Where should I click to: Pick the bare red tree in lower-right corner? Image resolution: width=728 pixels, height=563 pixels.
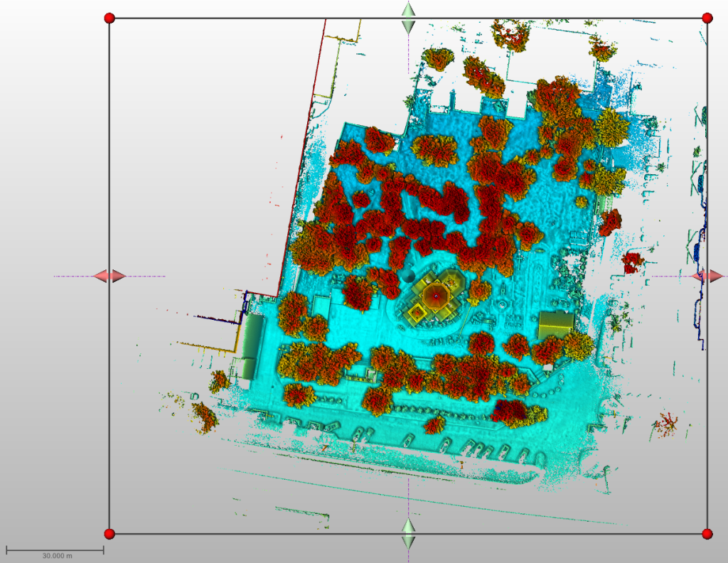pyautogui.click(x=667, y=424)
